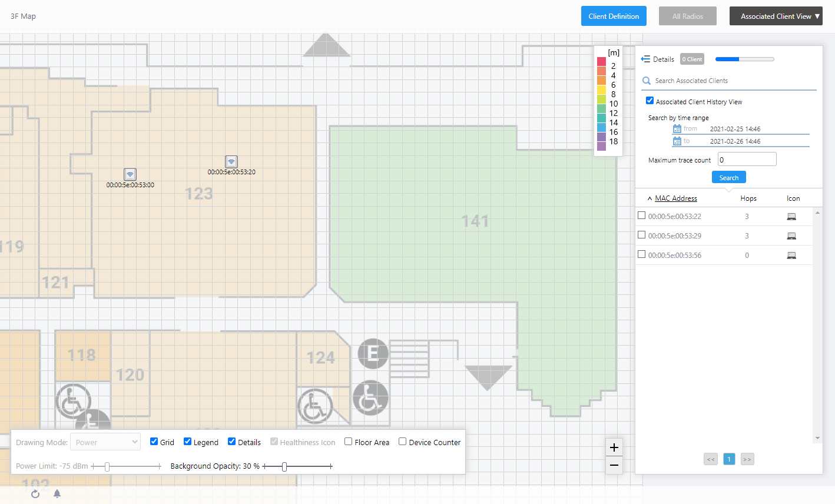Enable the Floor Area checkbox
835x504 pixels.
click(349, 442)
